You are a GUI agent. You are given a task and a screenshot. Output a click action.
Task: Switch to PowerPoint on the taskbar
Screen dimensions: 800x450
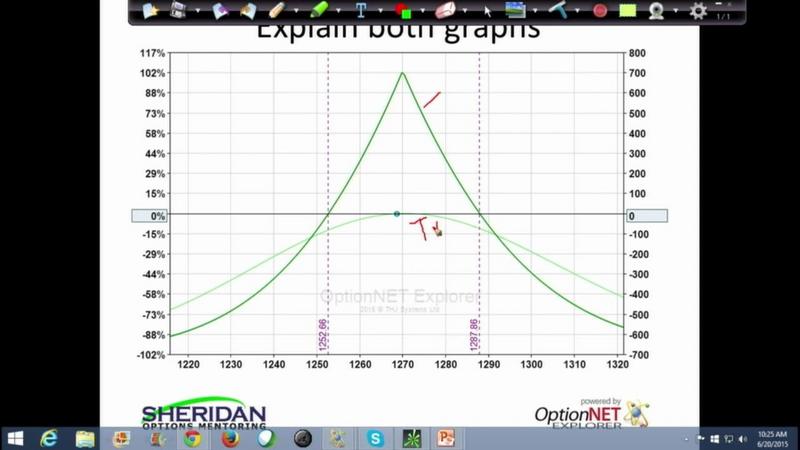point(446,438)
